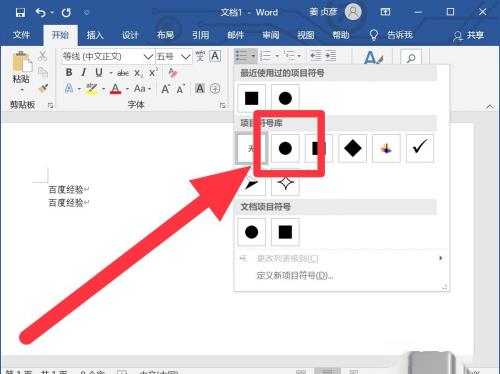Select the four-point star bullet
The height and width of the screenshot is (374, 500).
[285, 183]
